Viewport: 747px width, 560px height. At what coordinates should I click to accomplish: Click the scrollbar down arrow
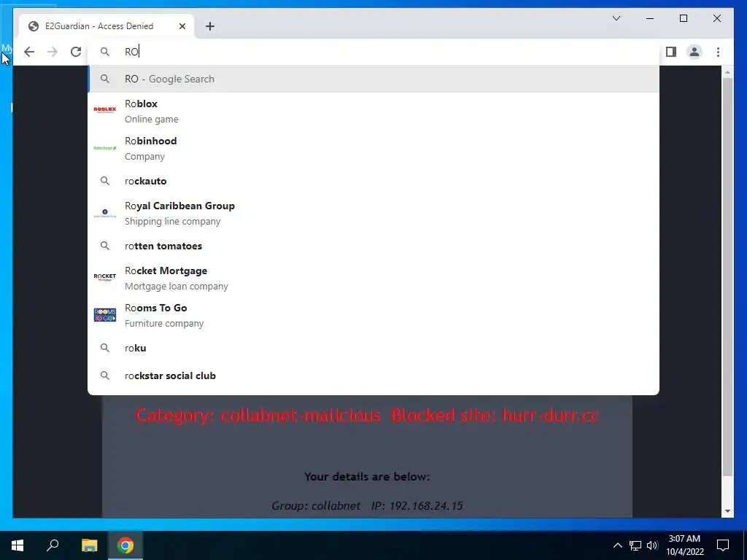(727, 511)
